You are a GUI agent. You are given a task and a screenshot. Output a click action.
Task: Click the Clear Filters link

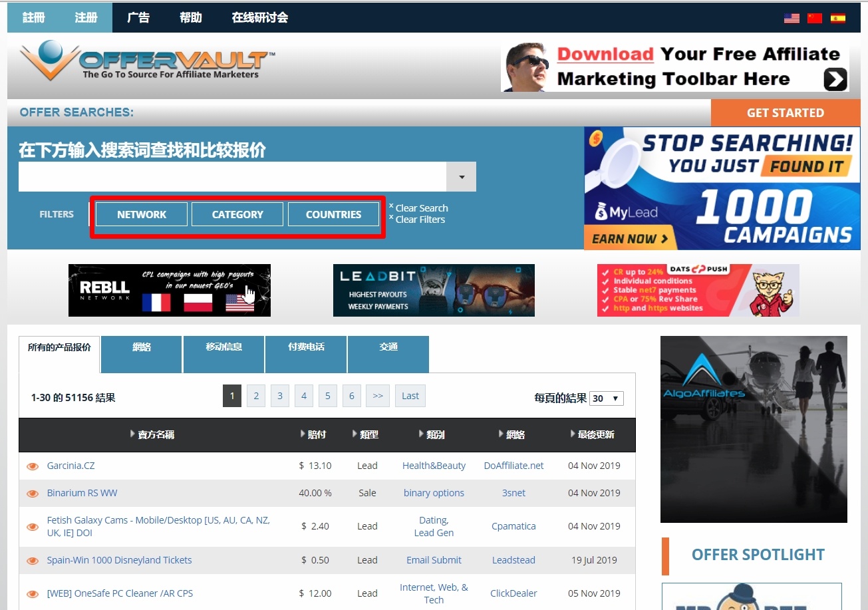pyautogui.click(x=420, y=220)
